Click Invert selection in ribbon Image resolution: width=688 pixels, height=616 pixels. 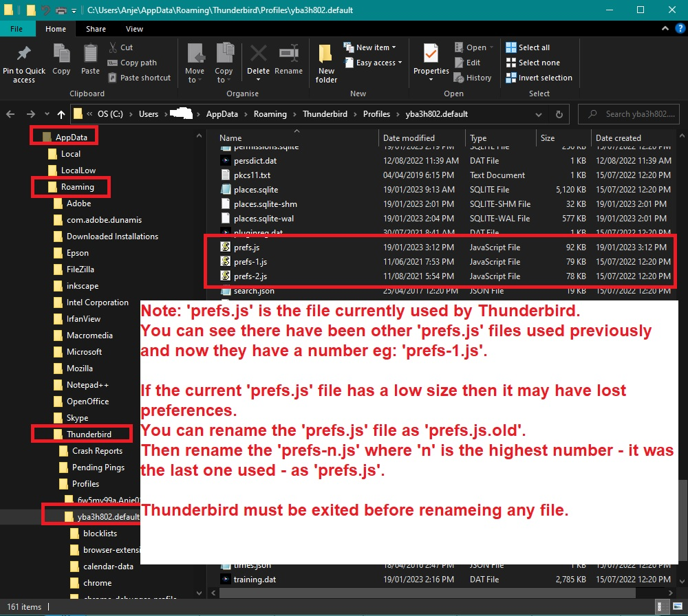(539, 78)
